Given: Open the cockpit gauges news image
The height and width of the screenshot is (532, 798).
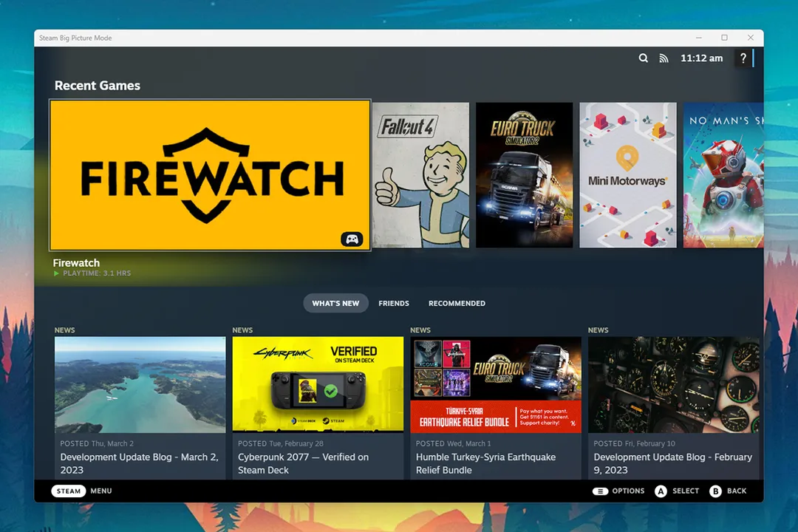Looking at the screenshot, I should (673, 385).
